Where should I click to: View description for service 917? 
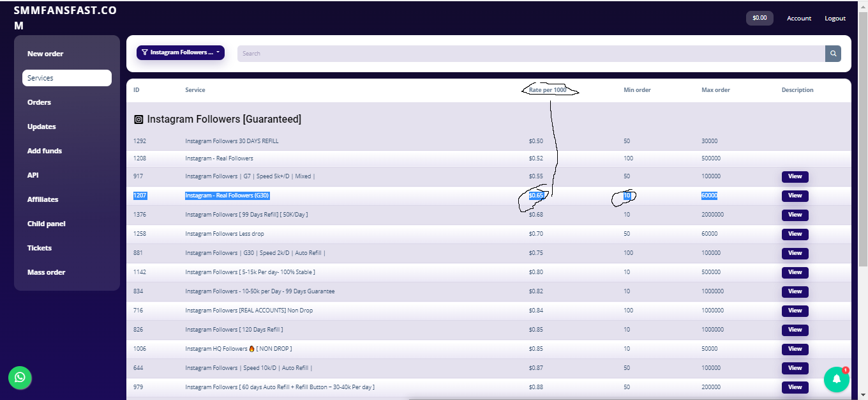coord(795,176)
